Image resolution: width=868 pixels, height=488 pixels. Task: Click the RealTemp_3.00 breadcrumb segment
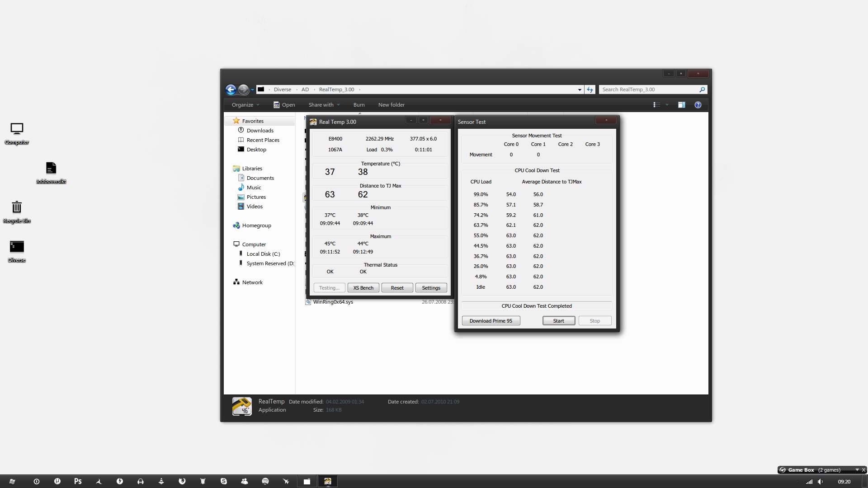[x=337, y=89]
